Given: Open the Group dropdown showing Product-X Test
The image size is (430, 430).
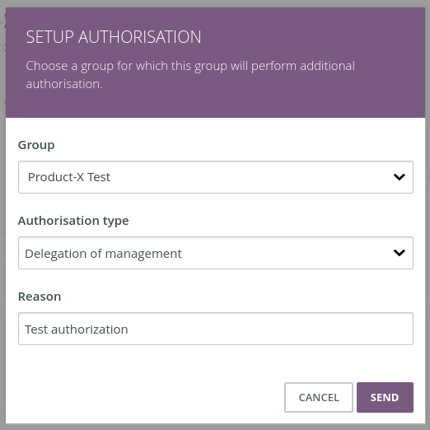Looking at the screenshot, I should point(216,177).
